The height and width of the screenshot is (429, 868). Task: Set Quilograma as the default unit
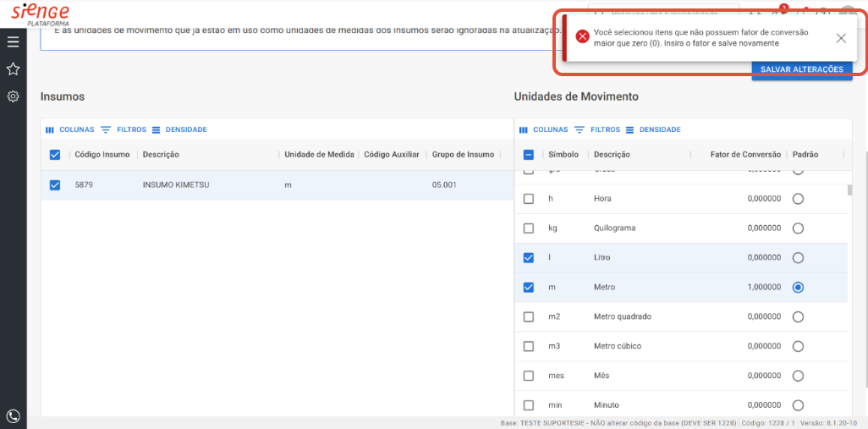tap(798, 228)
